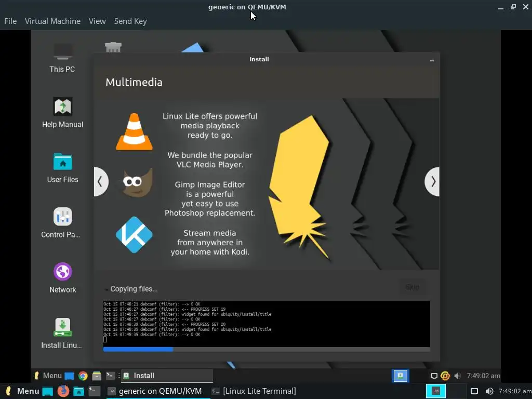Open home folder from host taskbar

pyautogui.click(x=79, y=392)
